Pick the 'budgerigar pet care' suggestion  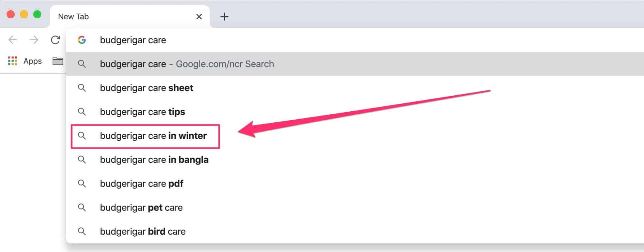click(x=141, y=207)
